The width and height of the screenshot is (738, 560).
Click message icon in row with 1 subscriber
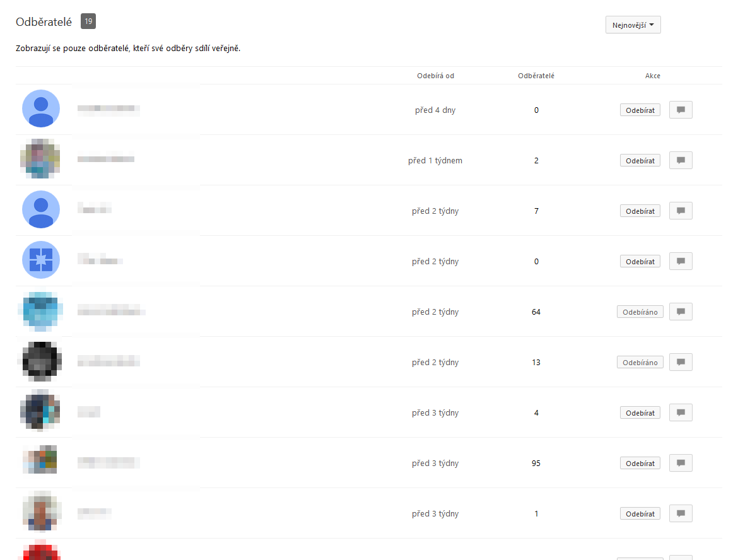[681, 513]
